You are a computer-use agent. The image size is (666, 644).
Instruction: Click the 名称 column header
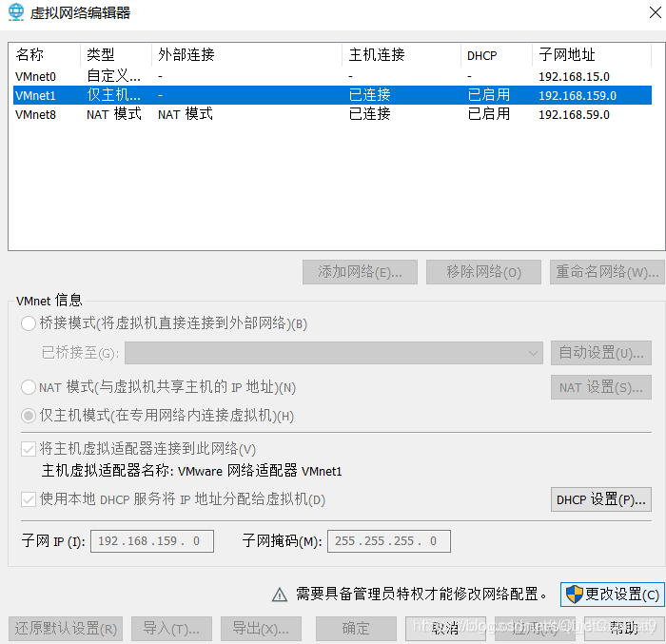pos(45,55)
